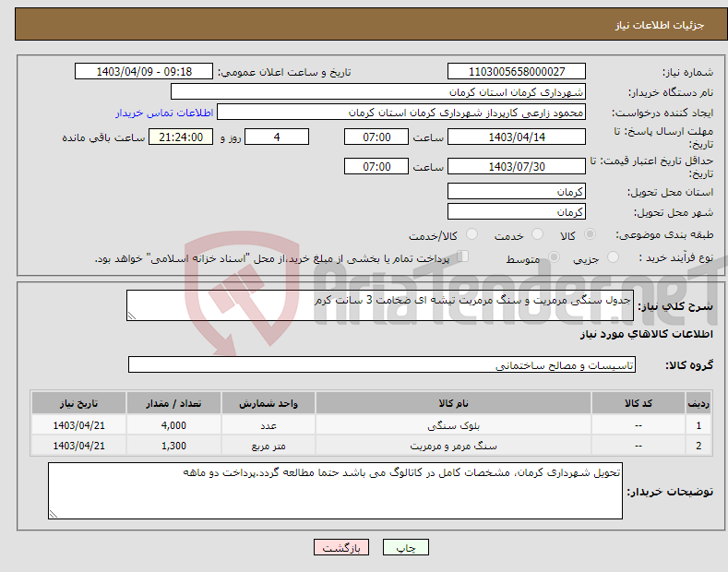The height and width of the screenshot is (572, 728).
Task: Click the response deadline date 1403/04/14
Action: [517, 137]
